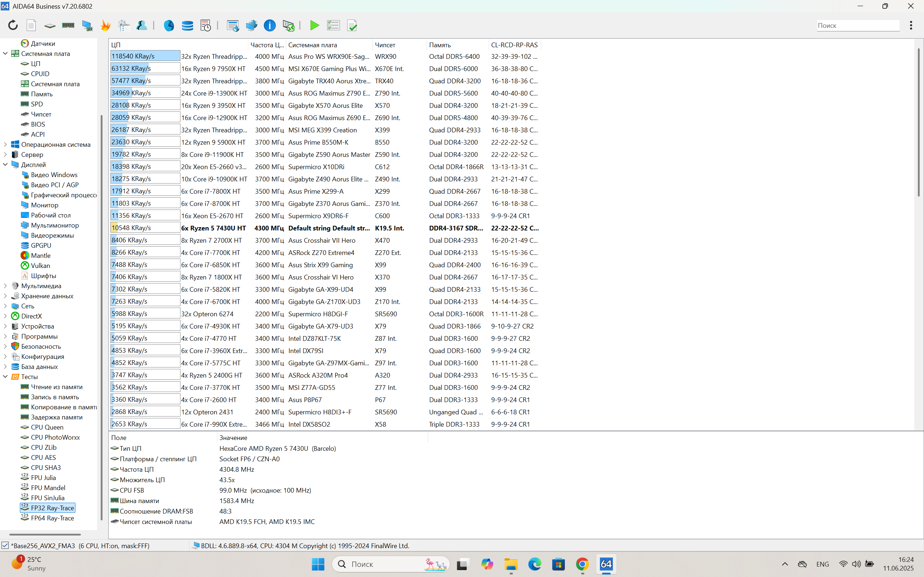Collapse the Системная плата tree node

click(5, 53)
